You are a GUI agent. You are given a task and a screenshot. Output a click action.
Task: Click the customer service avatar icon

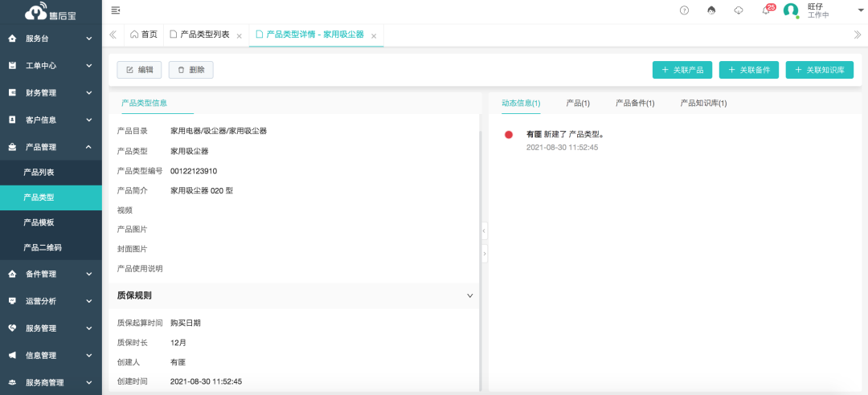(711, 10)
